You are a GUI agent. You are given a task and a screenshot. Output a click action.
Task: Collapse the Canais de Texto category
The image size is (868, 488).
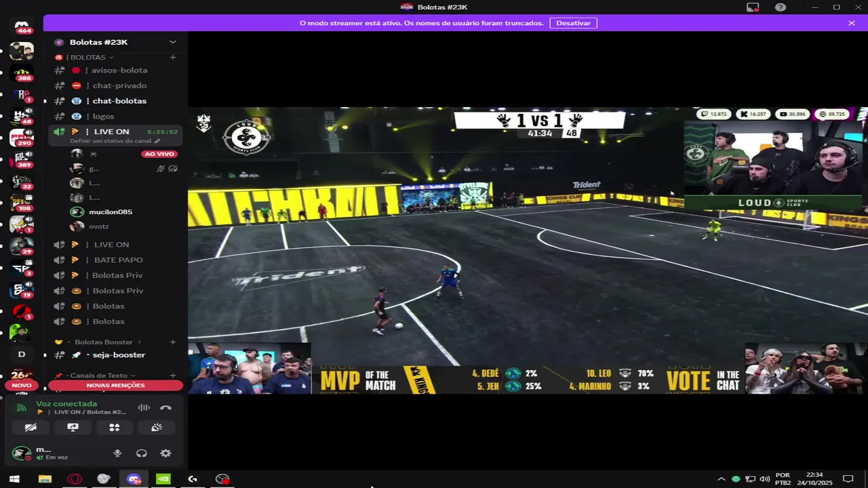[99, 375]
